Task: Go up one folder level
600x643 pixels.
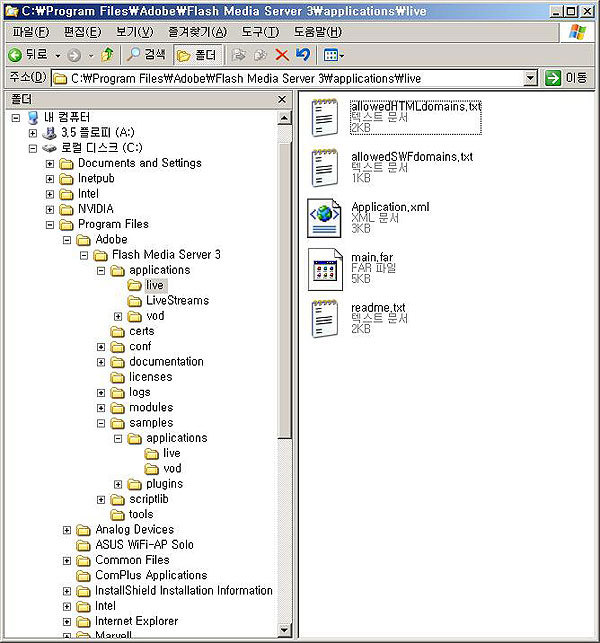Action: point(108,55)
